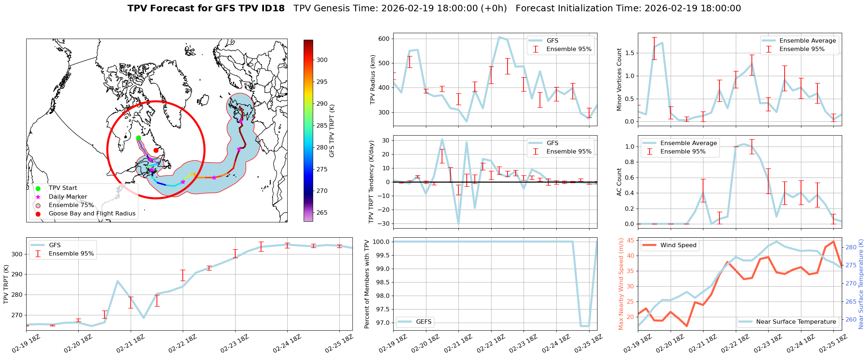
Task: Click the Ensemble 75% marker in map legend
Action: 38,205
